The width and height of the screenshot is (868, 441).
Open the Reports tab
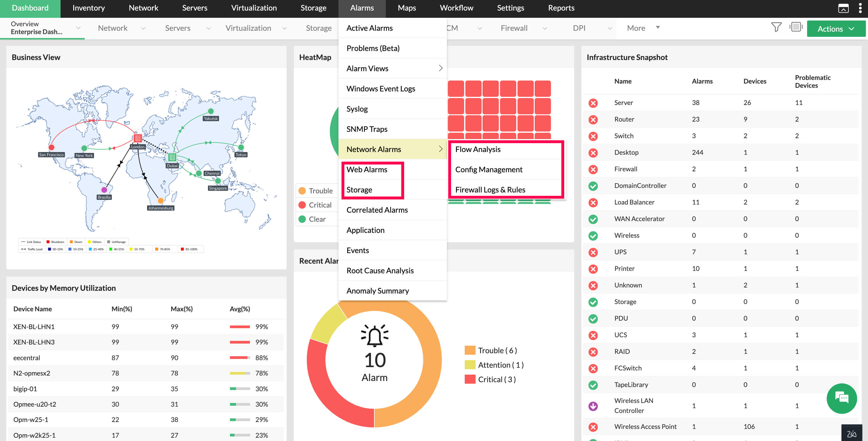pos(561,8)
